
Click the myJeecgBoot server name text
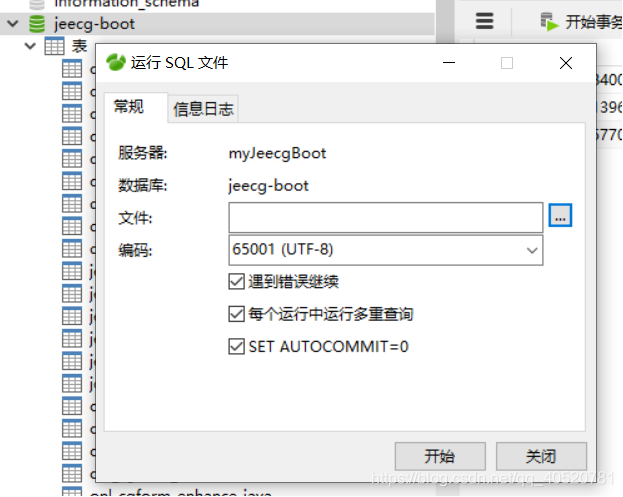[x=277, y=153]
